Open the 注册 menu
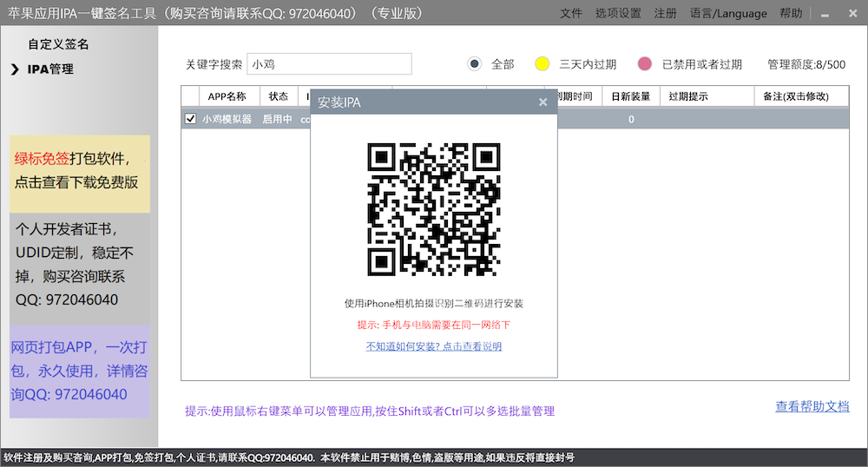The height and width of the screenshot is (467, 868). click(666, 13)
